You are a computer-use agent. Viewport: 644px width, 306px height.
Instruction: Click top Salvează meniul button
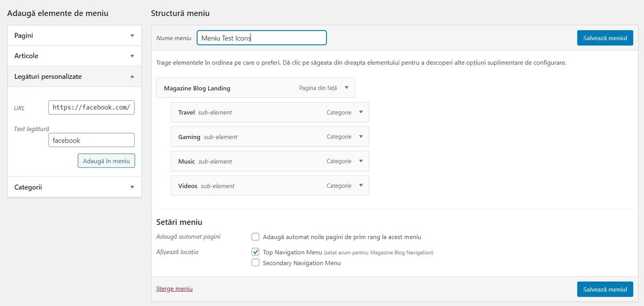point(605,38)
